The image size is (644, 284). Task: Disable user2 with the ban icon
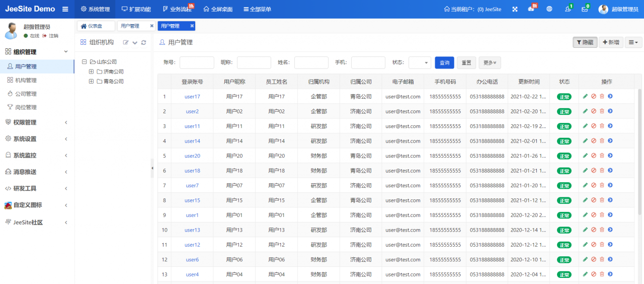point(594,111)
